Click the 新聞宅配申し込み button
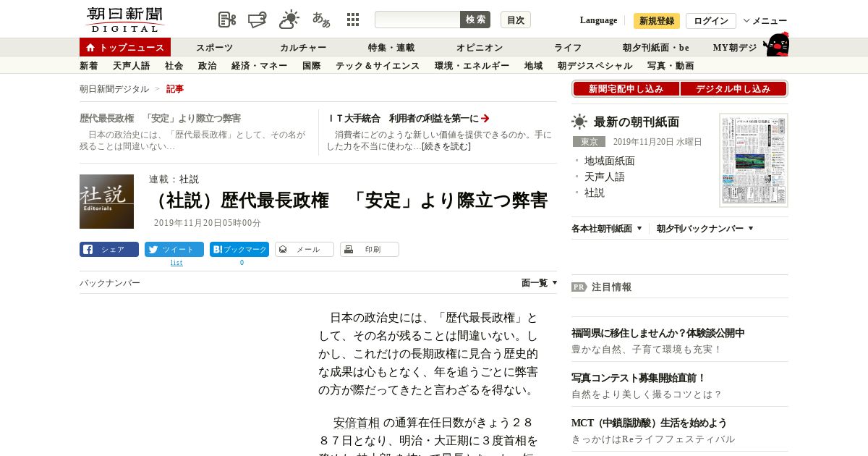The height and width of the screenshot is (456, 868). coord(626,89)
